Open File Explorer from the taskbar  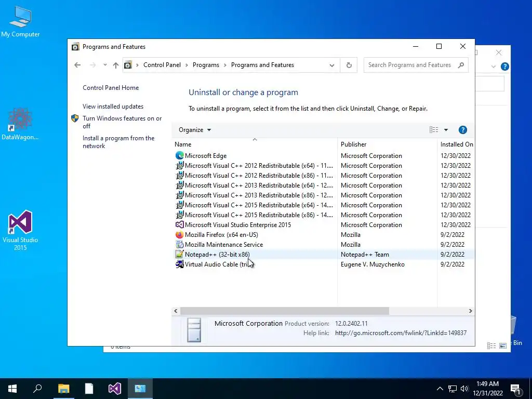63,389
